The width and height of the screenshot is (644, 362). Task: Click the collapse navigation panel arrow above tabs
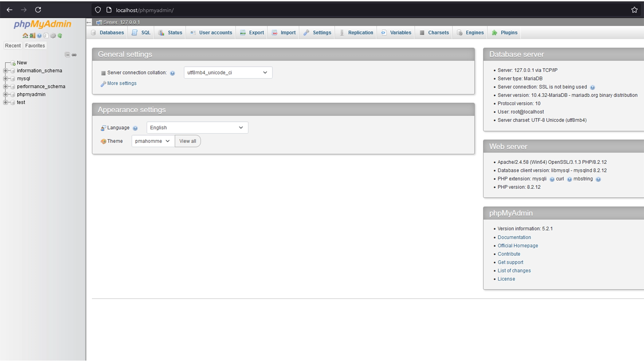tap(89, 22)
